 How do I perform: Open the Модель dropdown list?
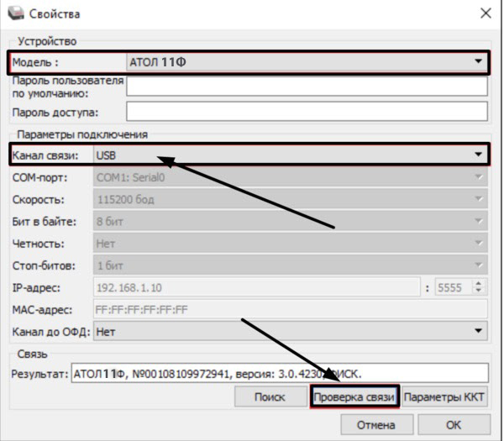coord(307,61)
